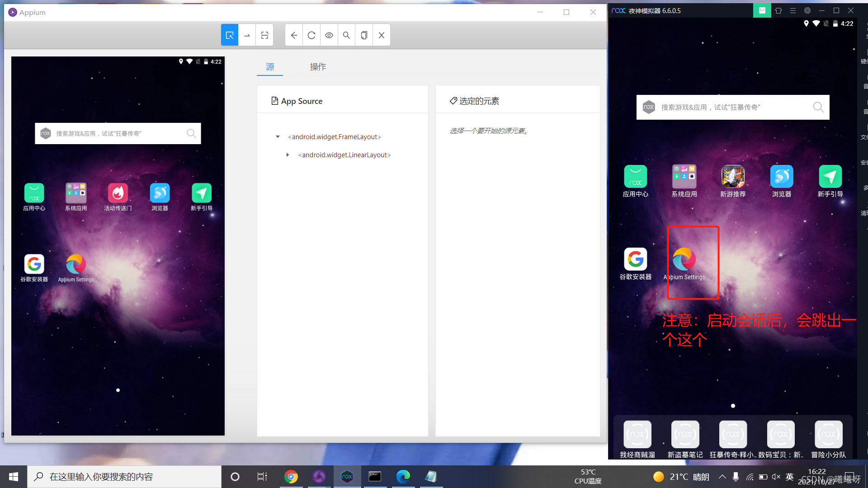Image resolution: width=868 pixels, height=488 pixels.
Task: Open Chrome from Windows taskbar
Action: coord(291,477)
